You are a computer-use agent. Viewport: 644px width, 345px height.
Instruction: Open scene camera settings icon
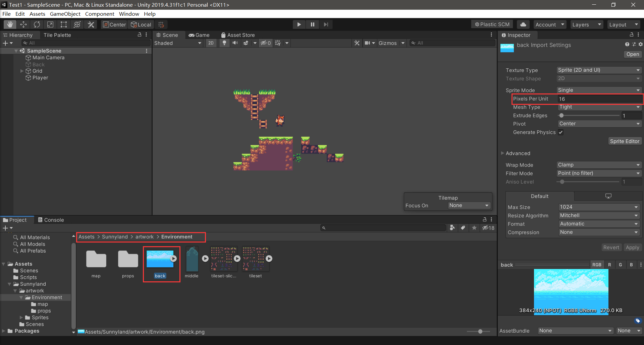(x=370, y=43)
